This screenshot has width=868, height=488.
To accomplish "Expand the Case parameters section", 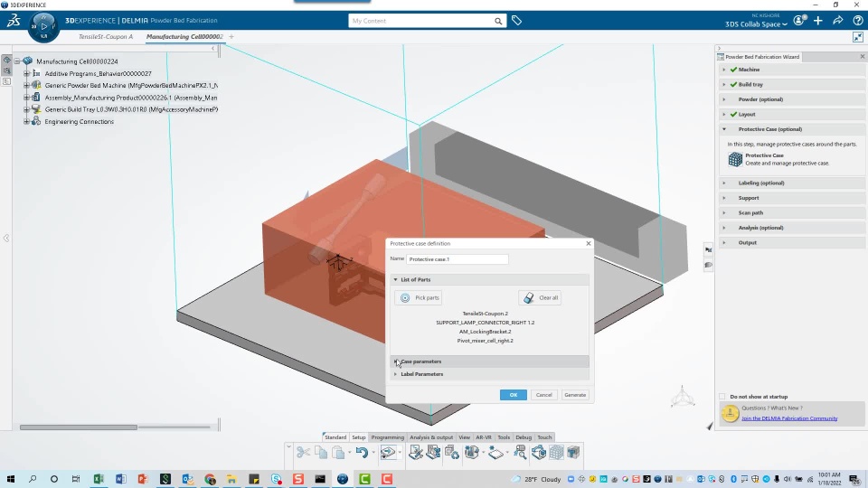I will tap(395, 361).
